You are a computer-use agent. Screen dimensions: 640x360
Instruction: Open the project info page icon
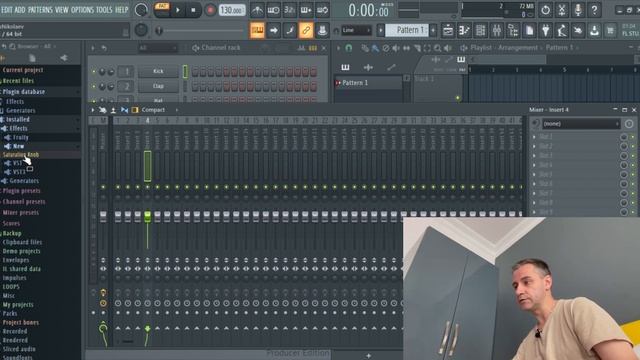coord(529,30)
